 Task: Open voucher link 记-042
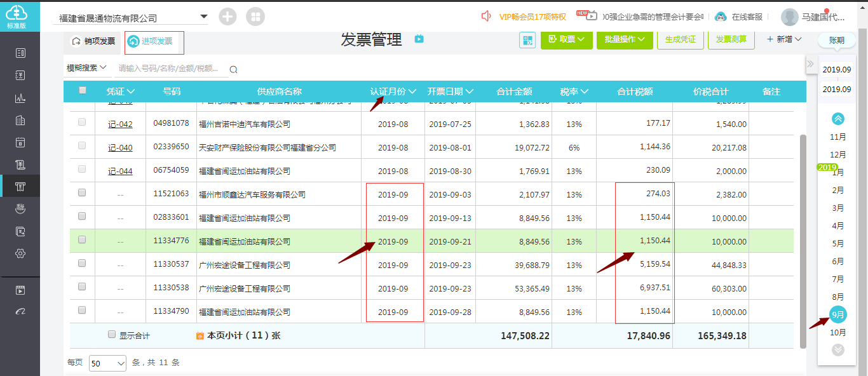click(x=120, y=124)
